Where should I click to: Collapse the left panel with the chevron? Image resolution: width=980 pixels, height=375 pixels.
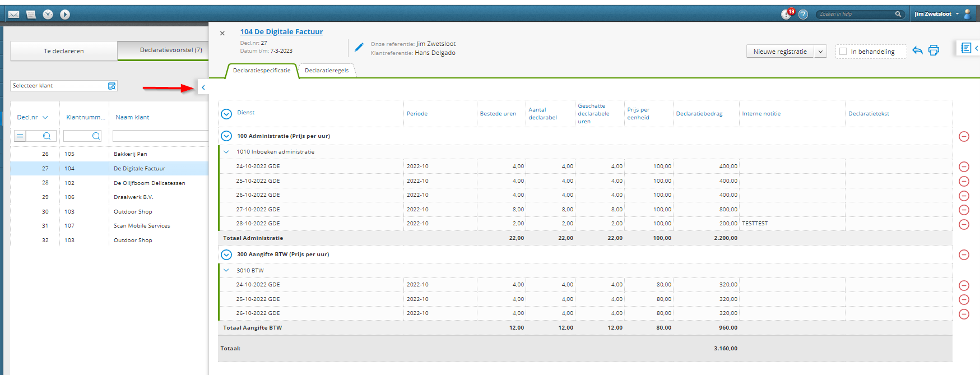click(203, 87)
